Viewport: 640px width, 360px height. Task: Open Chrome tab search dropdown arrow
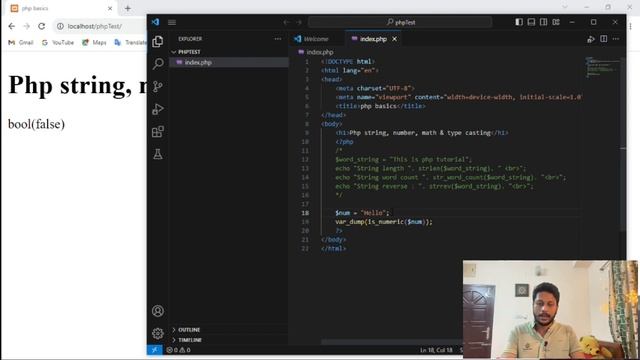click(x=565, y=7)
